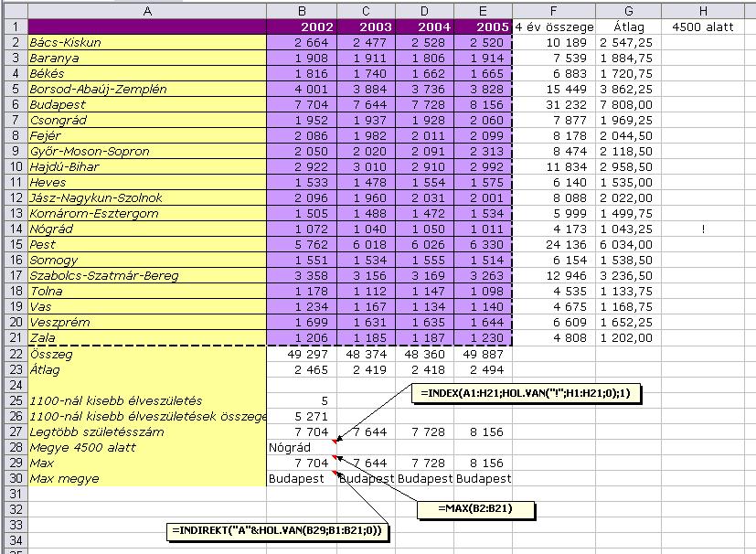Click the INDEX HOL.VAN formula comment box
This screenshot has height=554, width=756.
[x=526, y=393]
